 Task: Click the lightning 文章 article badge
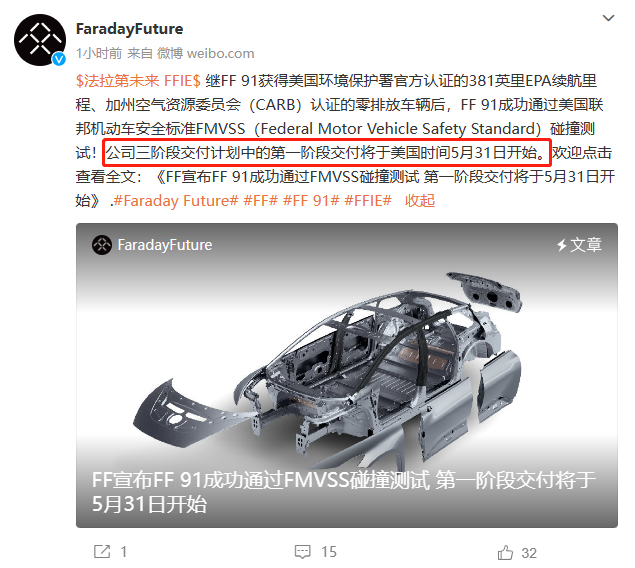[x=579, y=245]
